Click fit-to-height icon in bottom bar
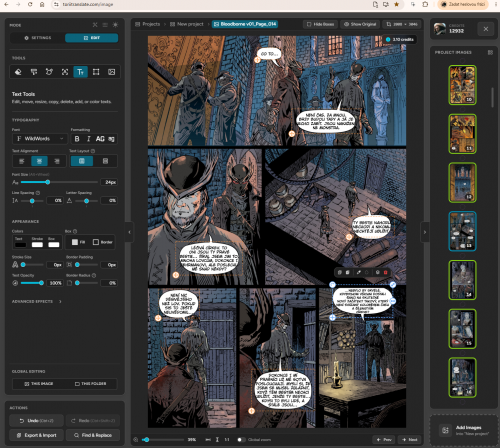This screenshot has height=448, width=500. click(x=217, y=440)
